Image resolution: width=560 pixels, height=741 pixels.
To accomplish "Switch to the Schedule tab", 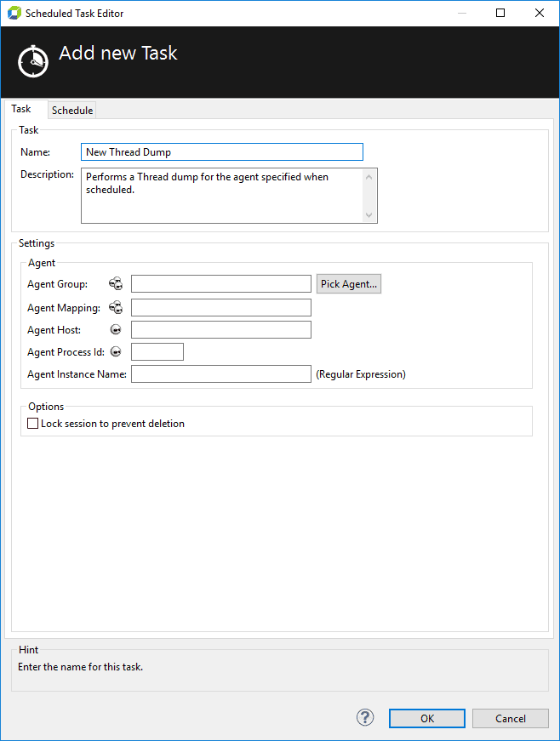I will tap(72, 110).
